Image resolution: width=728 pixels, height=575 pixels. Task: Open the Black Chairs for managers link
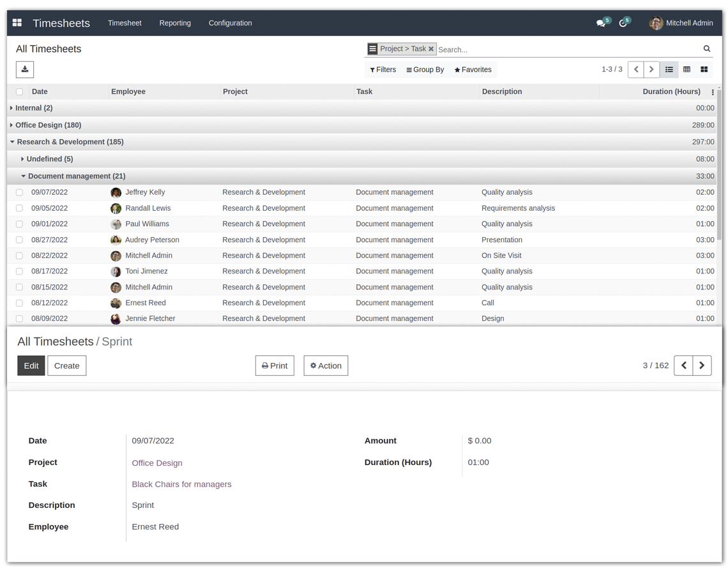[181, 484]
